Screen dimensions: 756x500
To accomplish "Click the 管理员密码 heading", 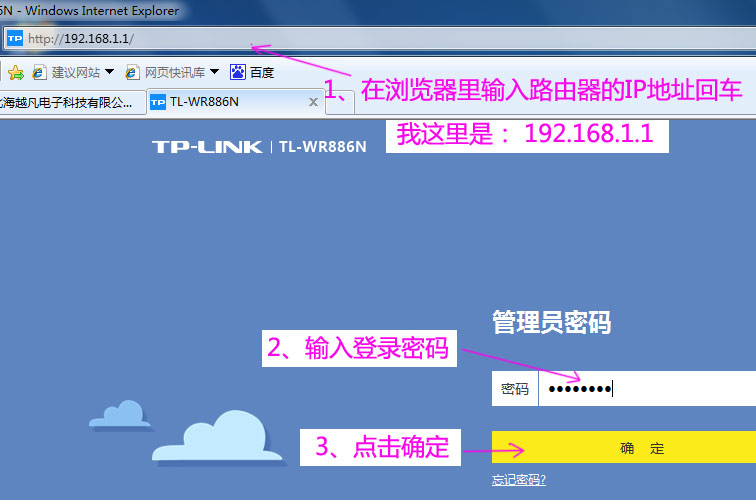I will (x=552, y=322).
